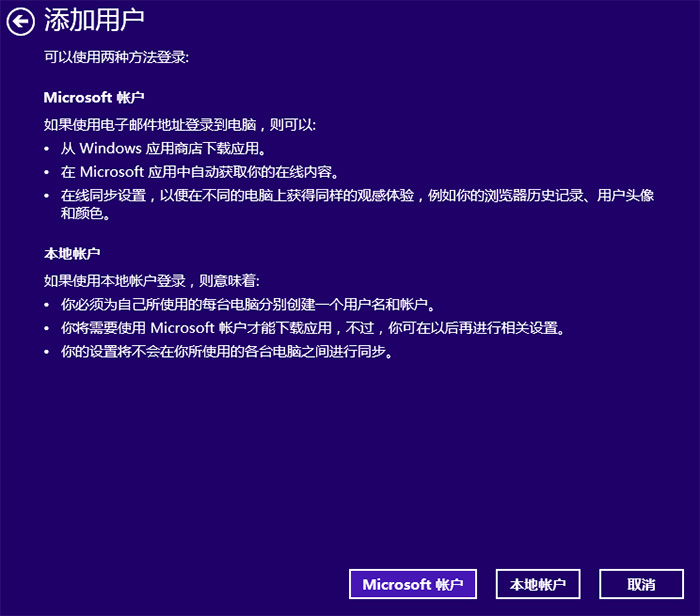Choose the Microsoft 帐户 button

coord(412,584)
